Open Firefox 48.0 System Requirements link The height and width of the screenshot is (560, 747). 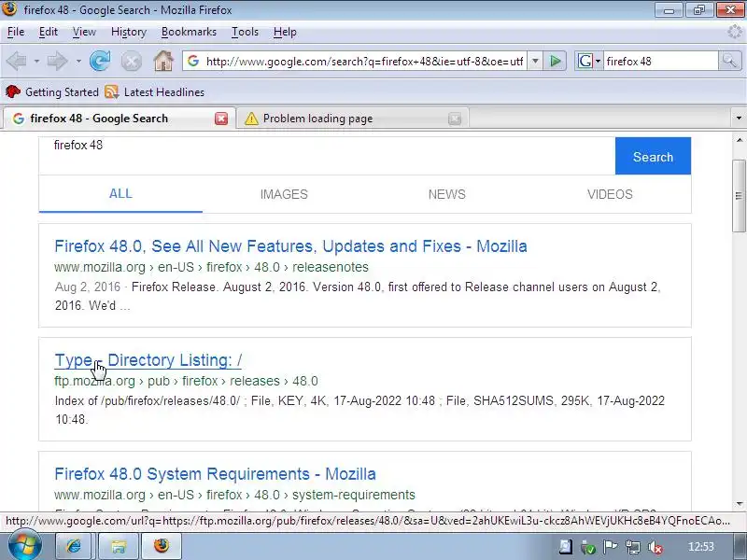[215, 474]
